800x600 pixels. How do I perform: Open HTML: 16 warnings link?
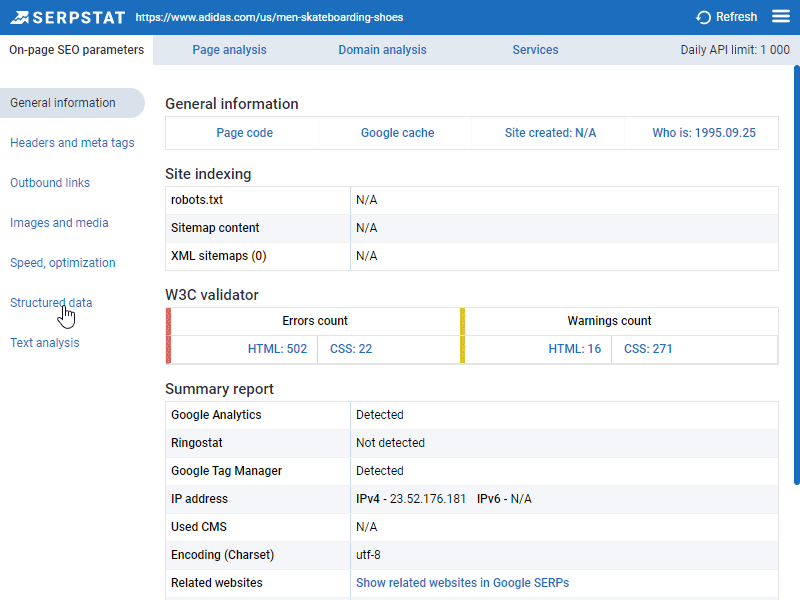[x=574, y=349]
